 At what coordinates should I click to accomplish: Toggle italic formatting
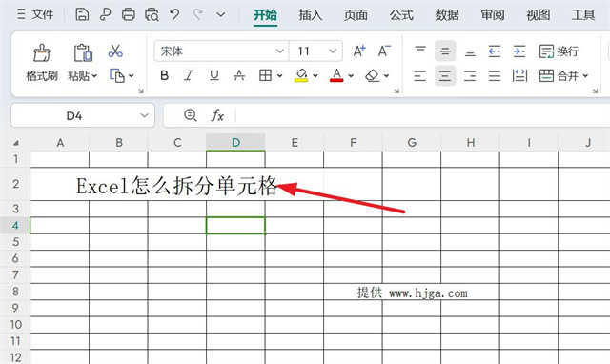[189, 75]
